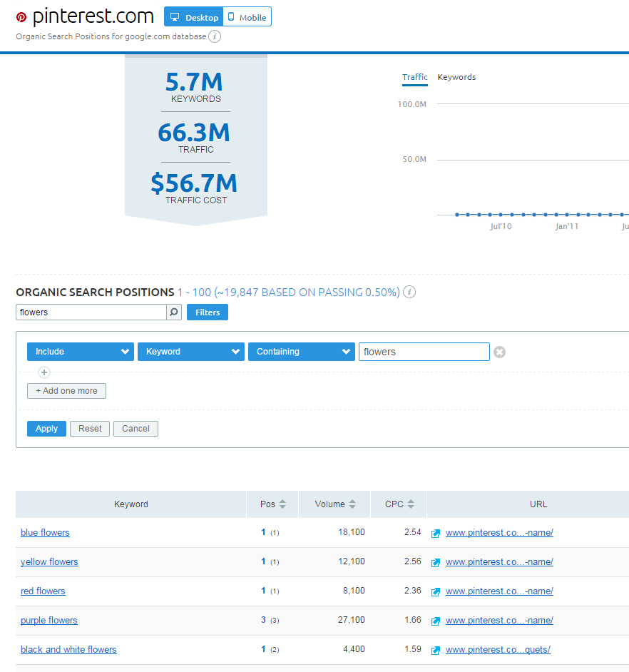Open info icon next to google.com database

coord(215,36)
